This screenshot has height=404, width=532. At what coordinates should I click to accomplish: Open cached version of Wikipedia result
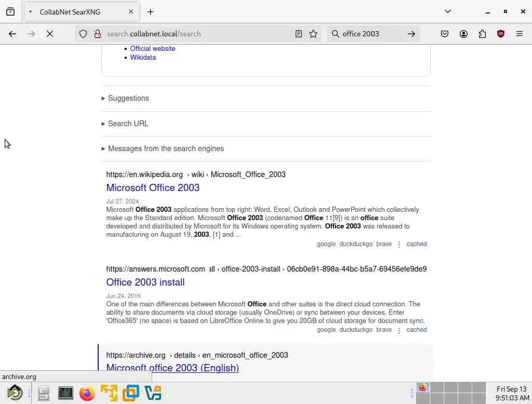tap(416, 244)
